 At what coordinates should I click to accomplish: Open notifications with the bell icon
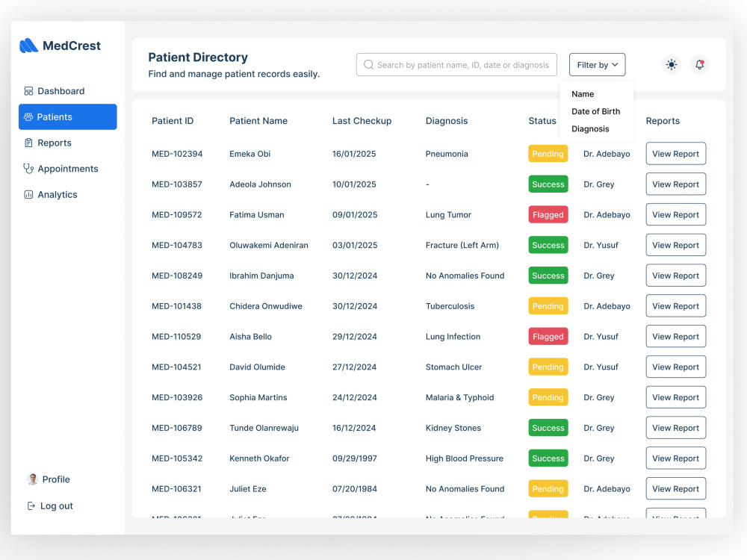click(699, 65)
